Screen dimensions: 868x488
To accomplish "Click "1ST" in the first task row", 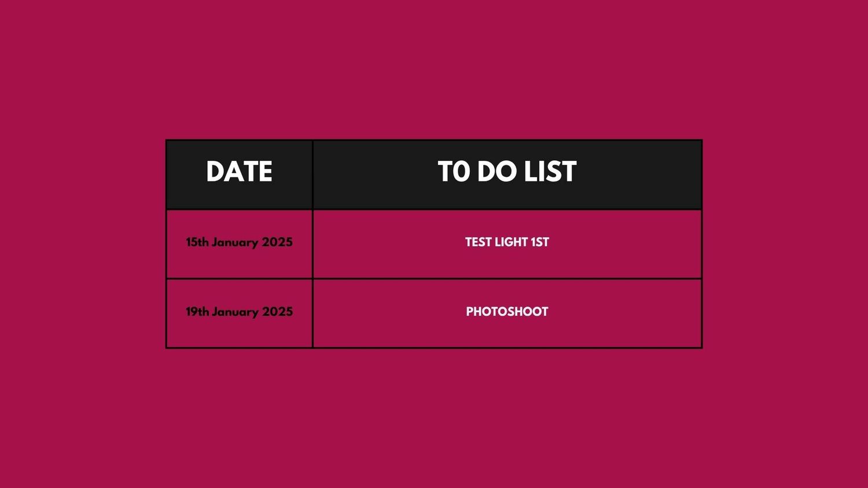I will tap(540, 242).
